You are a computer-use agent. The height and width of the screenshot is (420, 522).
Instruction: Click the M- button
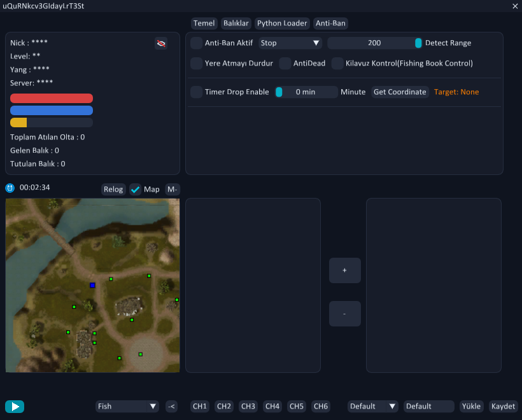point(172,190)
